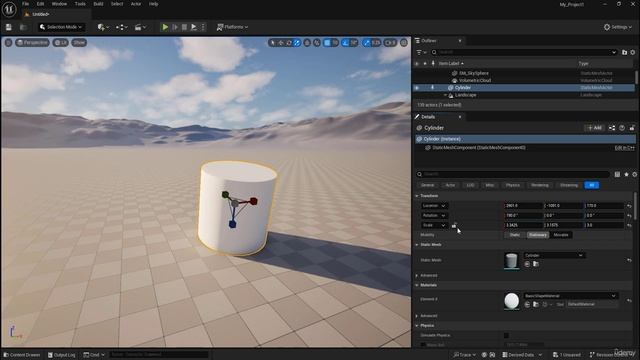Click the Add component button
This screenshot has height=360, width=640.
595,128
